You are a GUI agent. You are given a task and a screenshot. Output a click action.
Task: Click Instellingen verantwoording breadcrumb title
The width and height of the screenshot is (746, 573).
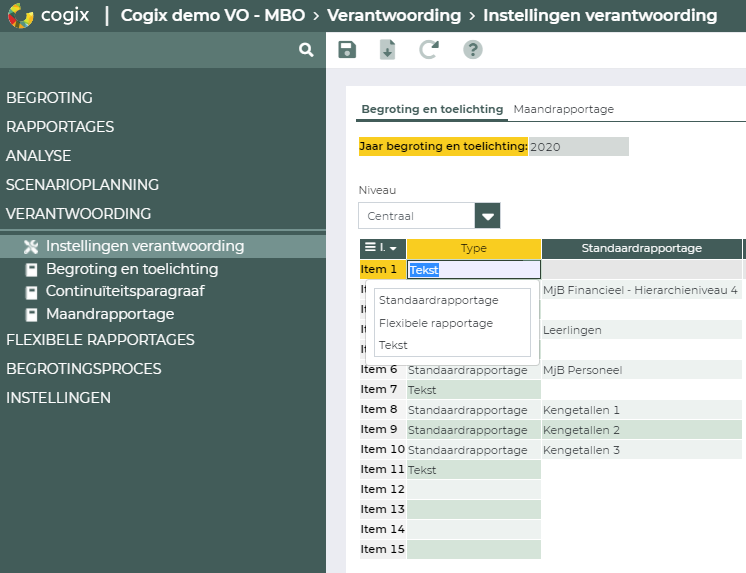600,15
